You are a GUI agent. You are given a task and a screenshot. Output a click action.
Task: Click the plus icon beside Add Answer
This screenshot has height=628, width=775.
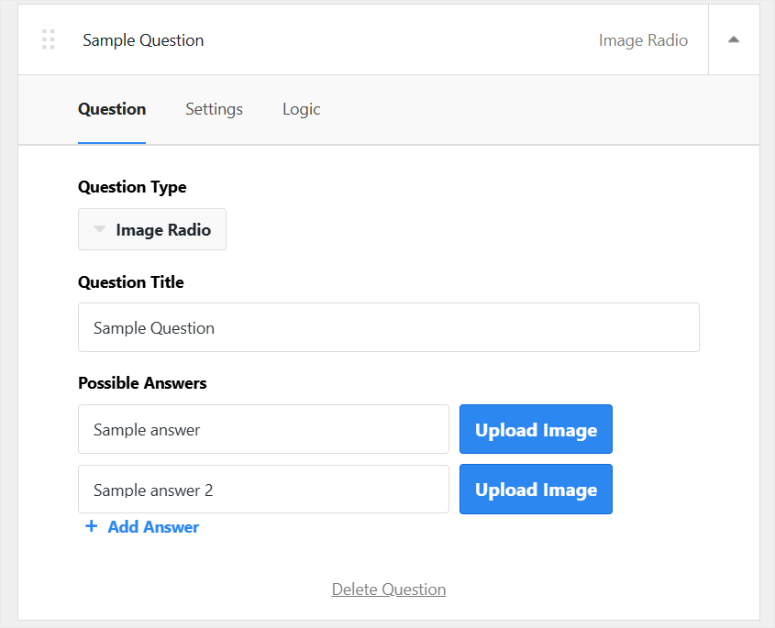[91, 526]
